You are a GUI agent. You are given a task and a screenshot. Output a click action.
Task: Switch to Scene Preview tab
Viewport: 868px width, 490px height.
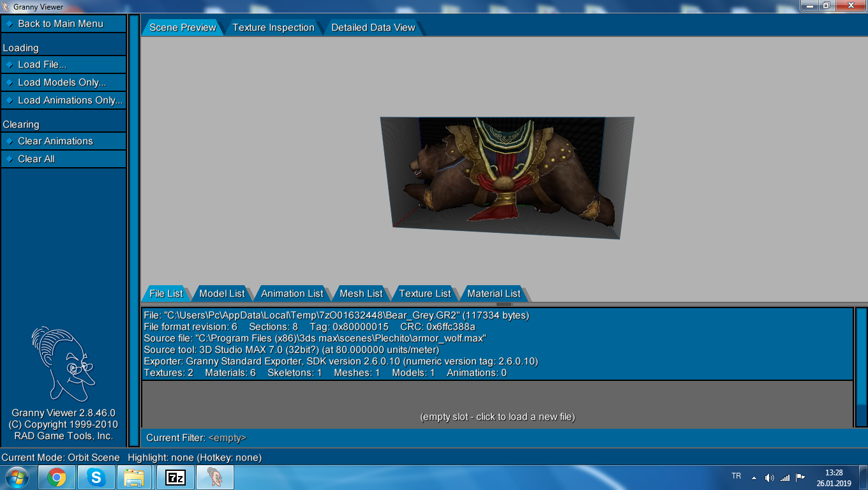(x=183, y=27)
